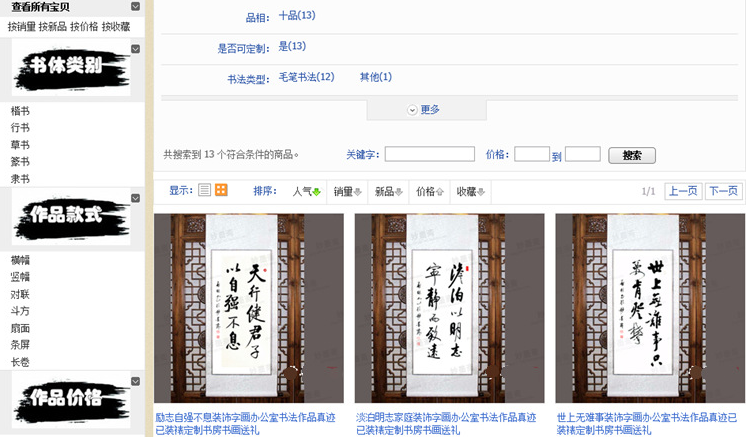The height and width of the screenshot is (441, 748).
Task: Select 对联 artwork style
Action: coord(20,294)
